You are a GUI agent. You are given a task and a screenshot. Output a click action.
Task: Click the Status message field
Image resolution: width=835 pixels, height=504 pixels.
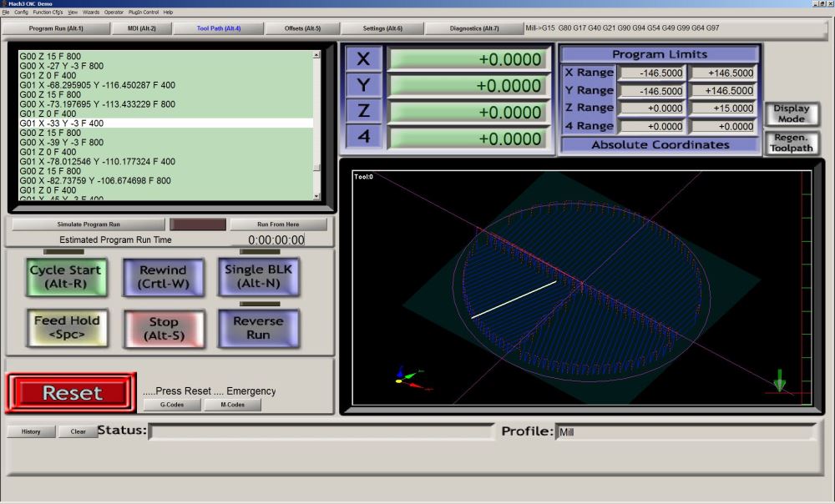click(x=321, y=431)
